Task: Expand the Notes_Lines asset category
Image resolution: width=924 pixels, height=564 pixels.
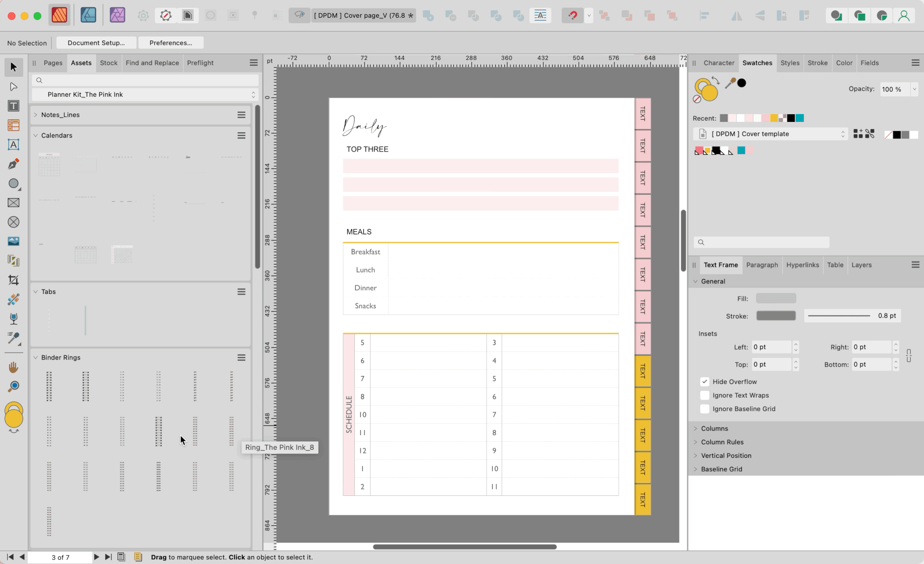Action: coord(35,114)
